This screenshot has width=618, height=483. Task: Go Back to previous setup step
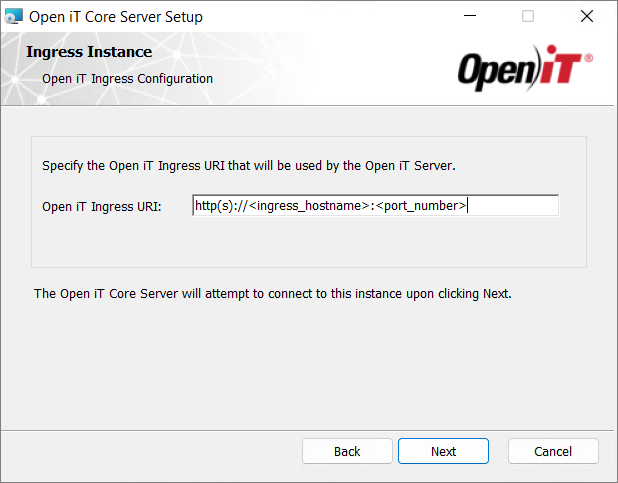[347, 451]
